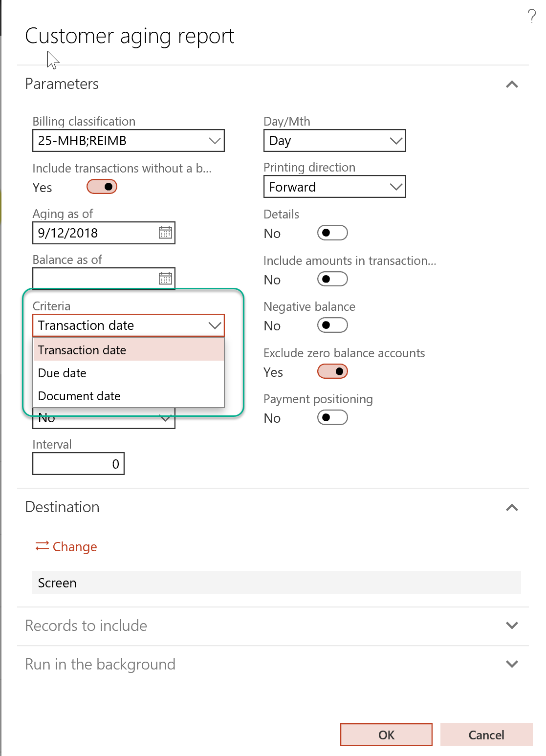Expand the Records to include section
Image resolution: width=546 pixels, height=756 pixels.
click(x=512, y=626)
